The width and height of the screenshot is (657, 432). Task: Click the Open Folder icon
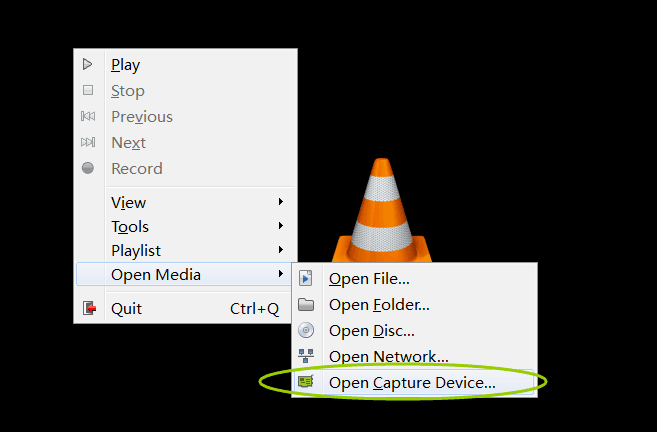[x=306, y=305]
